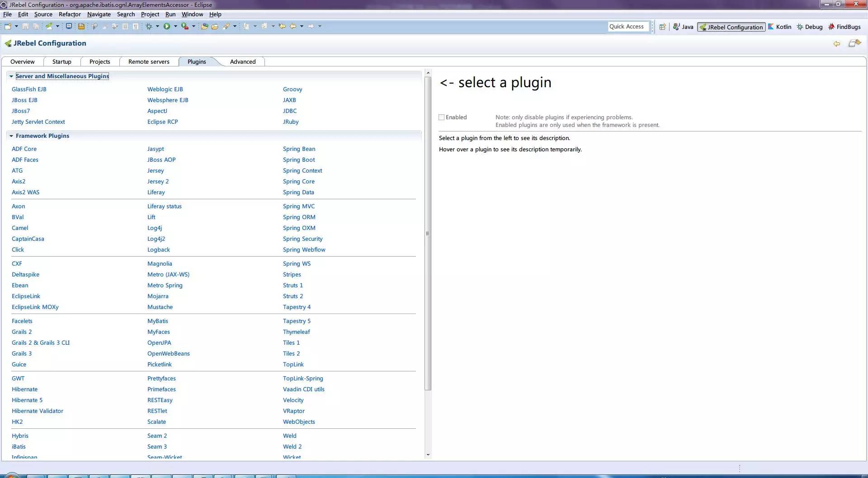Image resolution: width=868 pixels, height=478 pixels.
Task: Select the Vaadin CDI utils plugin
Action: 304,389
